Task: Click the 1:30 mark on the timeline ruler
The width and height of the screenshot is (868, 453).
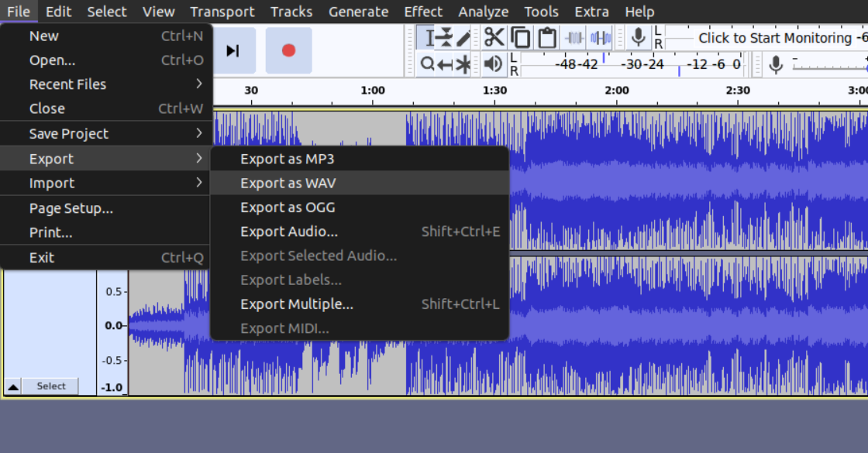Action: coord(494,91)
